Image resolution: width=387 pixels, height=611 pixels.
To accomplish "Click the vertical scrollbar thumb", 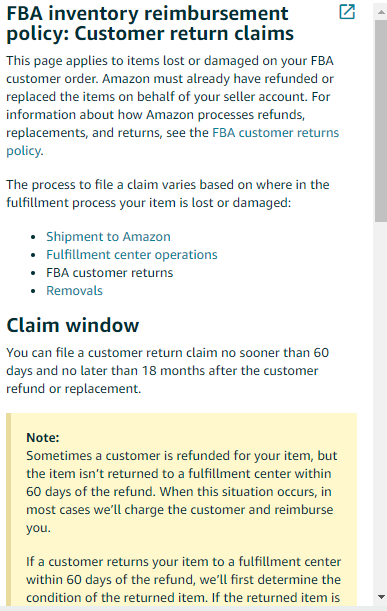I will click(381, 121).
